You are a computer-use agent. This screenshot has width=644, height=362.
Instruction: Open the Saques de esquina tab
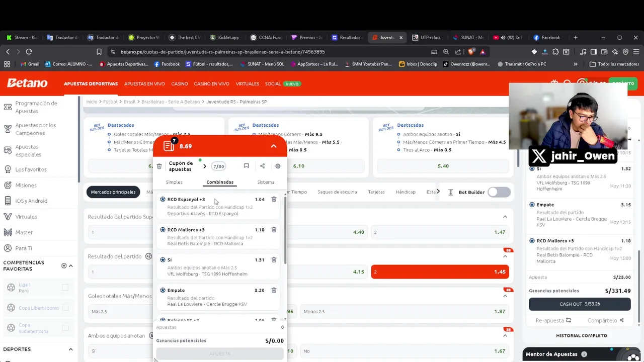(x=337, y=192)
